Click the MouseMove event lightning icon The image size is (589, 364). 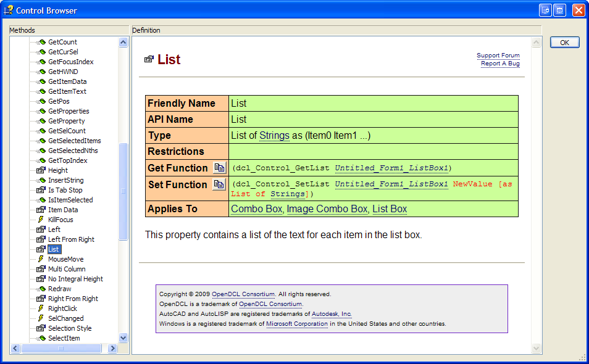tap(41, 259)
